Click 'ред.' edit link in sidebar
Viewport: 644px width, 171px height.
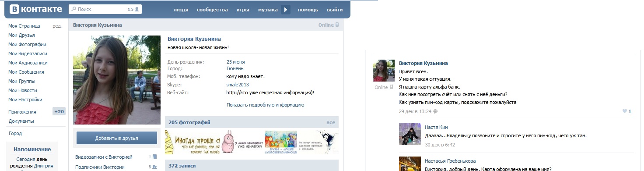tap(57, 26)
